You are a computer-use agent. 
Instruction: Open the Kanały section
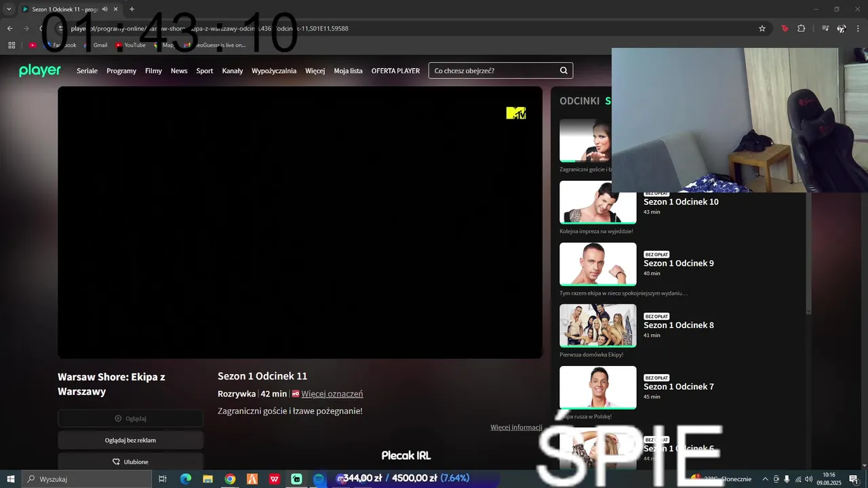pos(233,70)
